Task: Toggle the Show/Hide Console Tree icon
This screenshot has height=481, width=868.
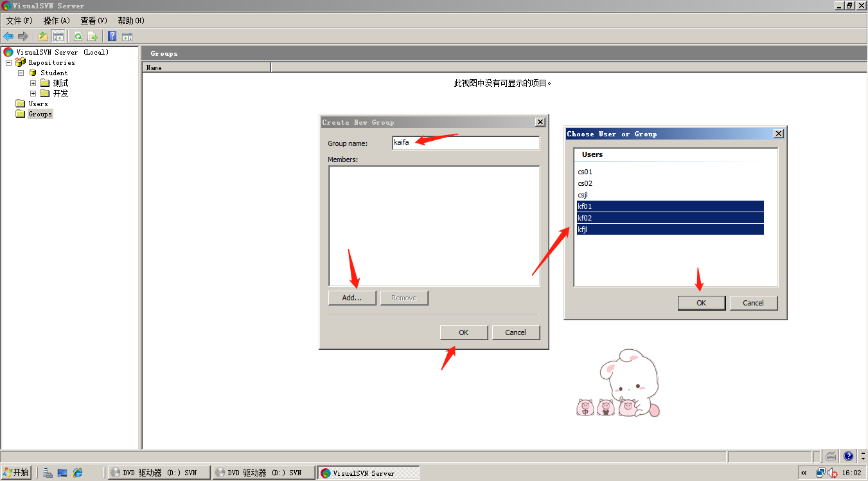Action: coord(58,37)
